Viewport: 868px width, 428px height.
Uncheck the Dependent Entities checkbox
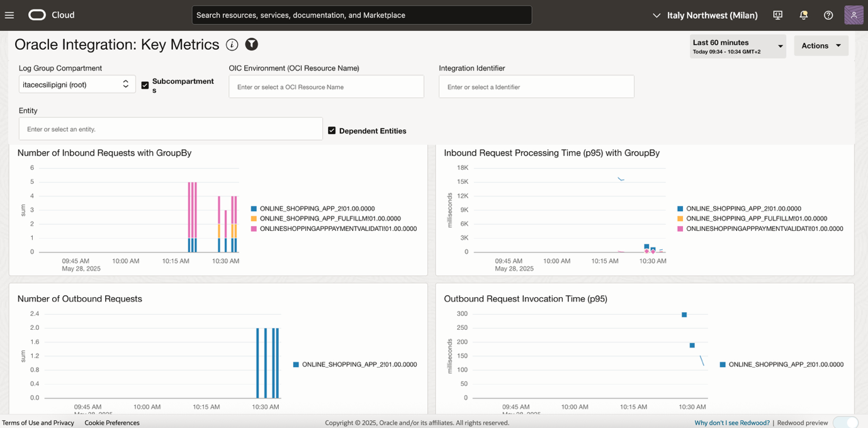(332, 130)
